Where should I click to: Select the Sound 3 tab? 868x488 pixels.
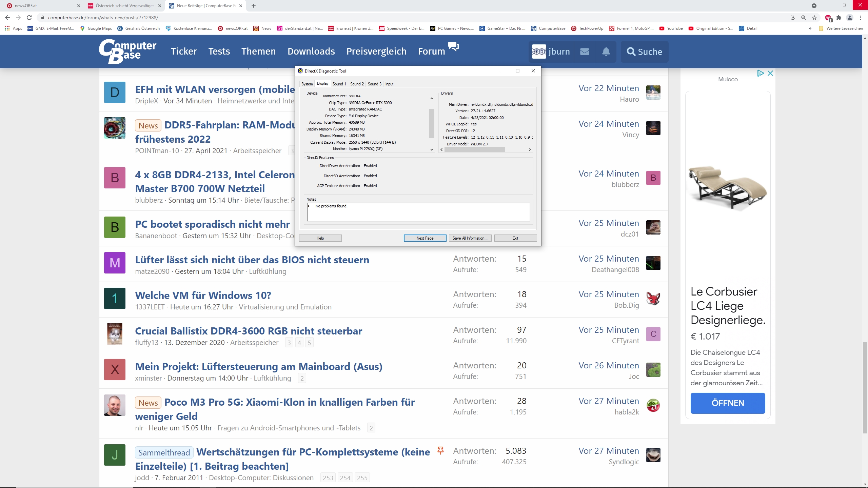(x=374, y=84)
